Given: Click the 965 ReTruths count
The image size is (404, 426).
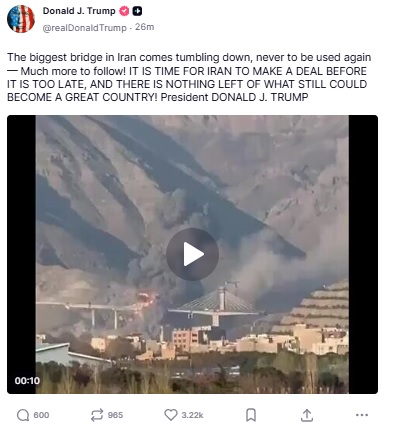Looking at the screenshot, I should point(115,415).
